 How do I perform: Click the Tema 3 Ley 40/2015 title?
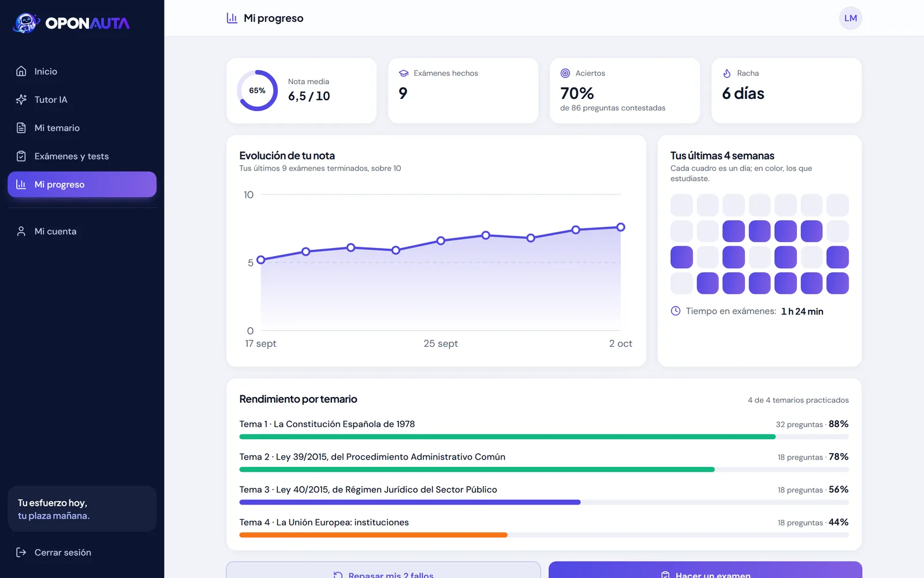pos(368,490)
